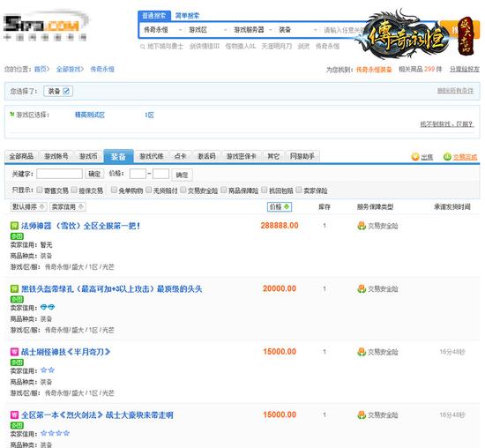Open the 游戏币 tab
485x448 pixels.
pyautogui.click(x=88, y=157)
